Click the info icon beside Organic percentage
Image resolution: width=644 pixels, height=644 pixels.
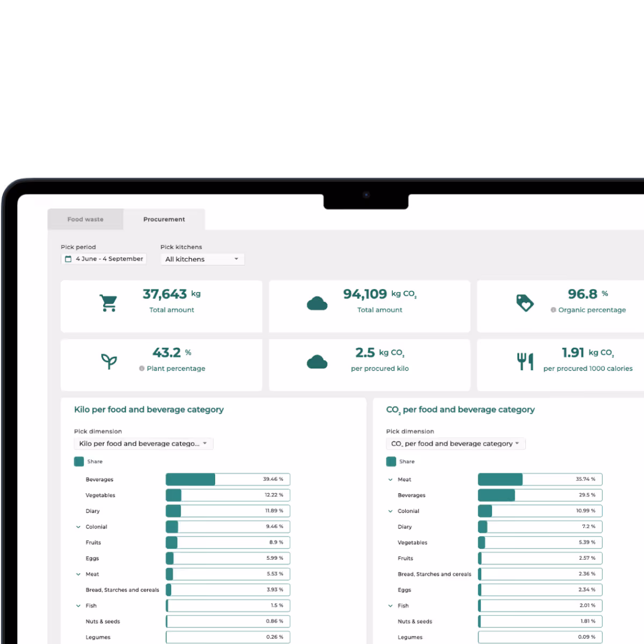pos(553,310)
